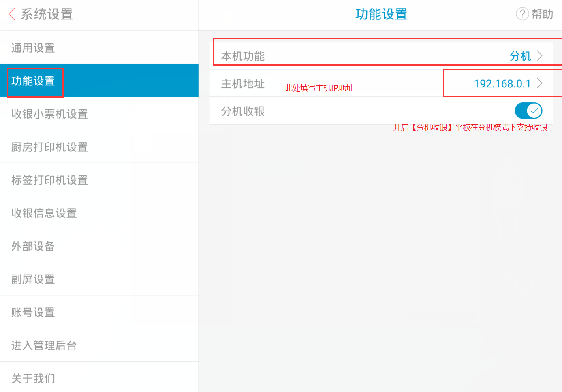The height and width of the screenshot is (392, 562).
Task: Open 主机地址 editor with the chevron
Action: click(x=540, y=83)
